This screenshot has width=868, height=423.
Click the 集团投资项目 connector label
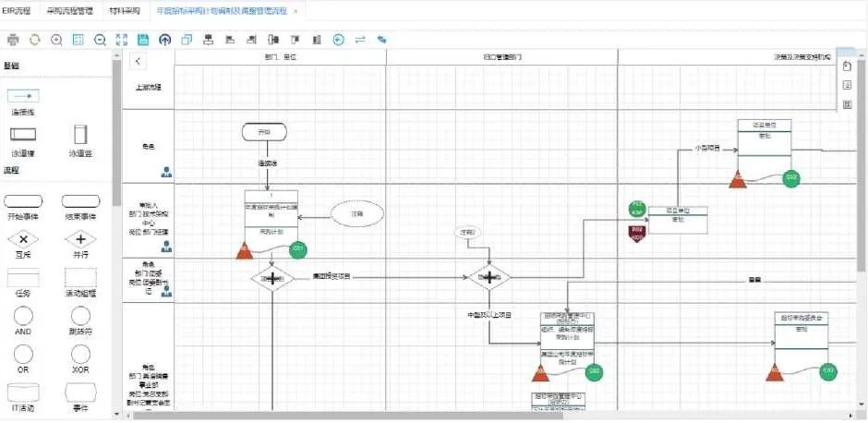pyautogui.click(x=331, y=277)
